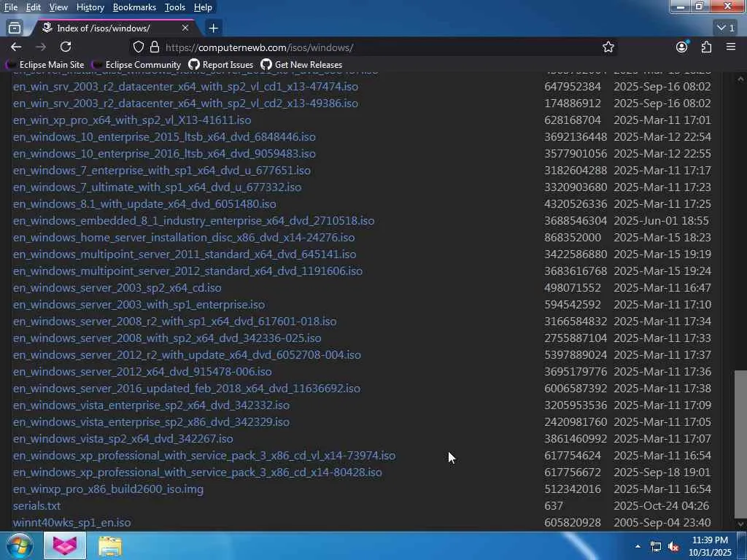Open the Help menu

(x=203, y=7)
